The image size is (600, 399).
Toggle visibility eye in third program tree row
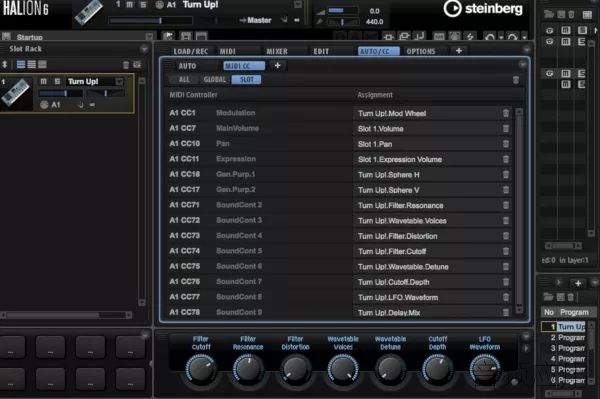[549, 73]
